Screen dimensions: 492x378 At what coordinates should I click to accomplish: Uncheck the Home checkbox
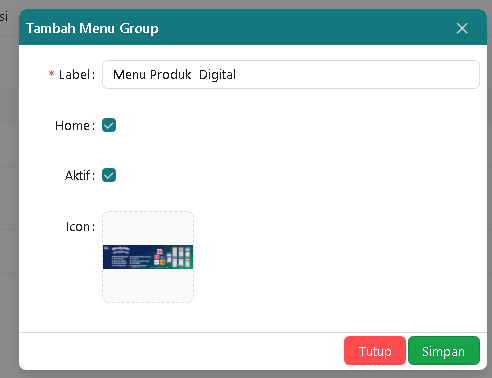tap(109, 125)
